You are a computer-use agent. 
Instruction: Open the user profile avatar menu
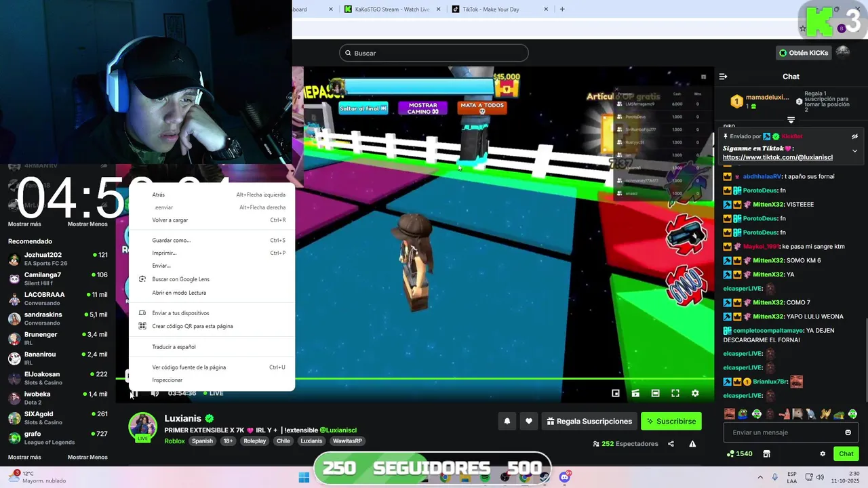[843, 52]
